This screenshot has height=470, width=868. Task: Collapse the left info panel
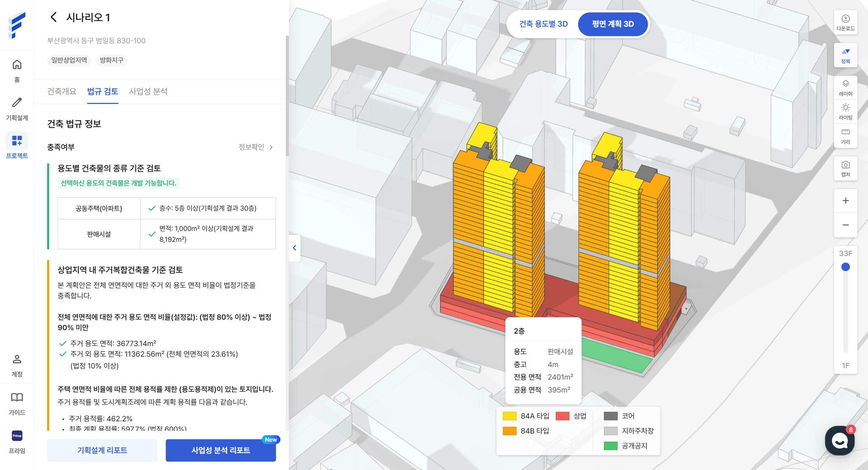294,248
